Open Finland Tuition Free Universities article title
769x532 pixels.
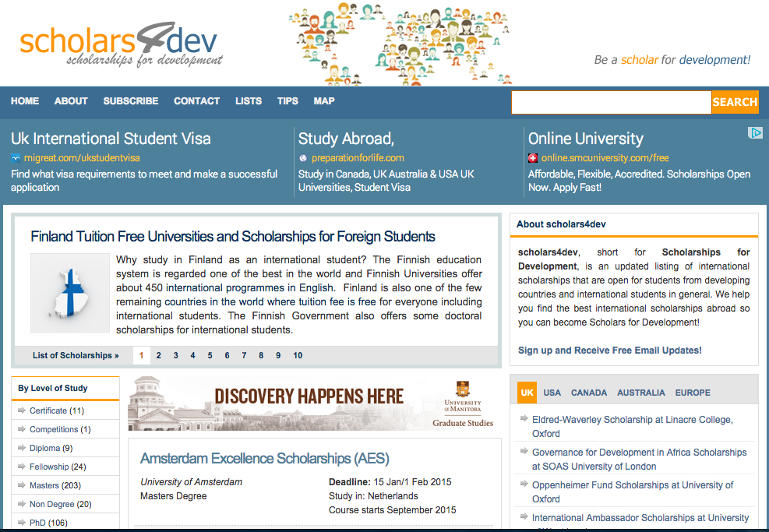tap(233, 236)
